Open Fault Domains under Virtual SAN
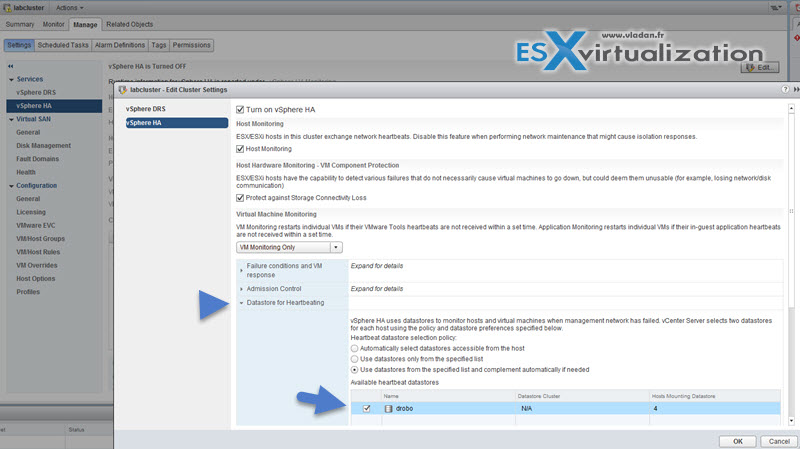The image size is (800, 449). pyautogui.click(x=37, y=159)
